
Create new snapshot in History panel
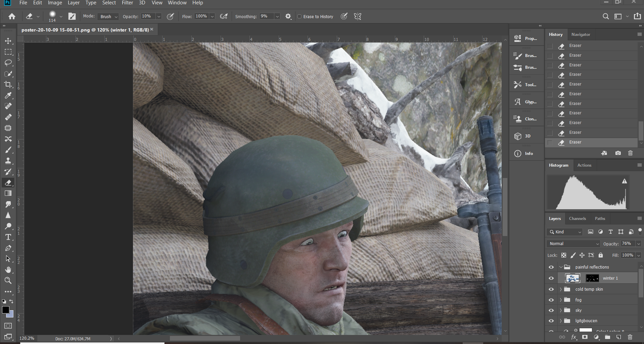point(618,153)
